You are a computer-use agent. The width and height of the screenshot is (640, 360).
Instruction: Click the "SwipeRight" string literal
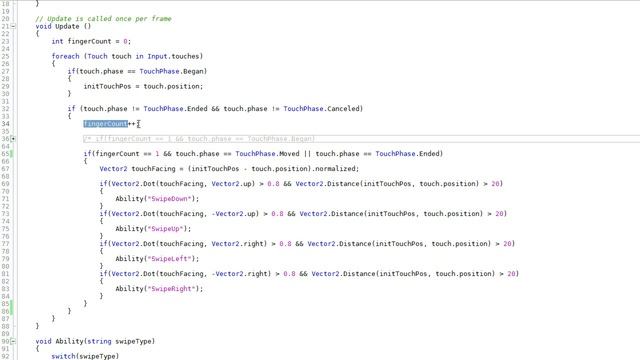[x=171, y=289]
